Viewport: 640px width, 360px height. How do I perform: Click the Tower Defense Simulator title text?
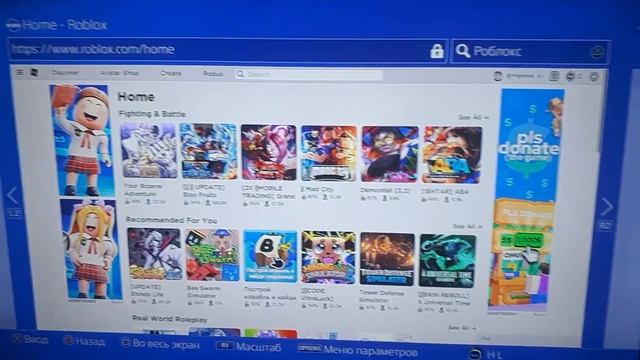pyautogui.click(x=382, y=296)
